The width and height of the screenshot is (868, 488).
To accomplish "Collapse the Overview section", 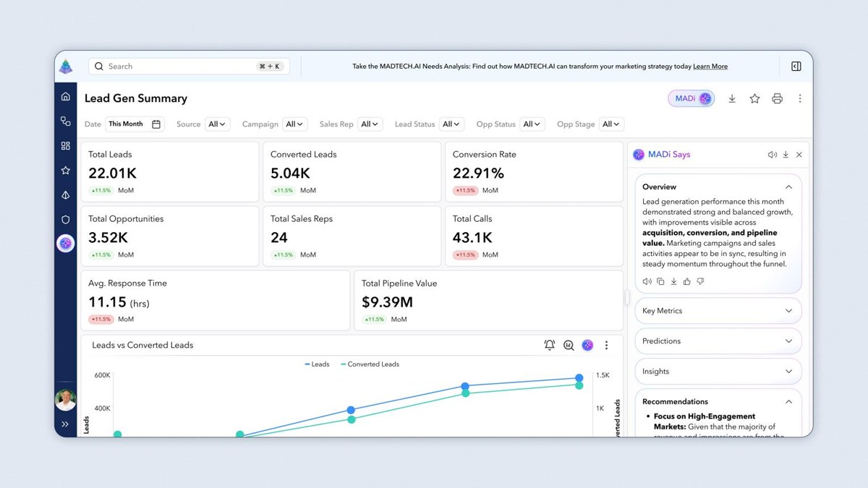I will [x=788, y=187].
